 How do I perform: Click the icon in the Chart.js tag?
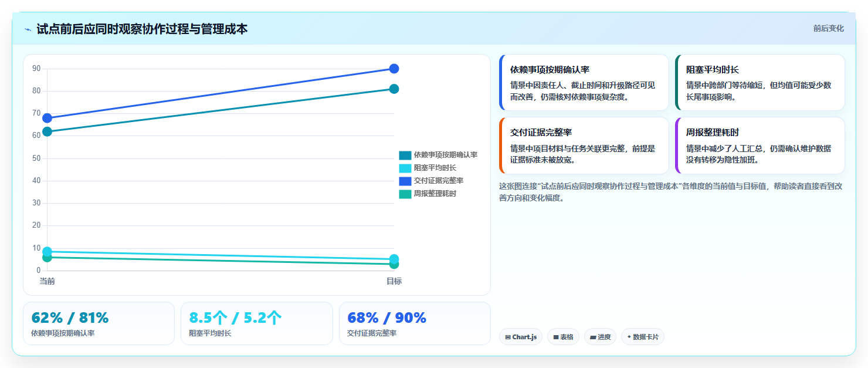coord(508,337)
